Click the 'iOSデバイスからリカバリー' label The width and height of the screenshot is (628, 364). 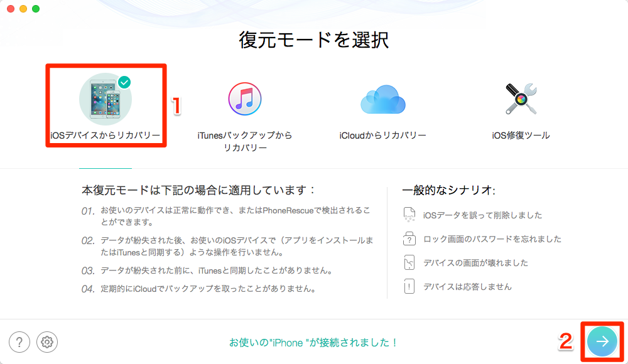pyautogui.click(x=106, y=136)
